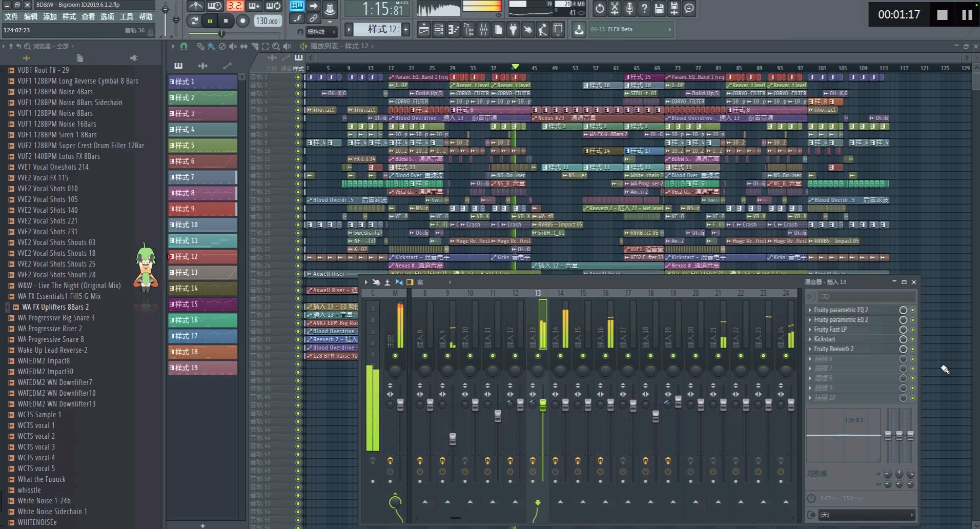
Task: Open the 文件 menu
Action: click(11, 16)
